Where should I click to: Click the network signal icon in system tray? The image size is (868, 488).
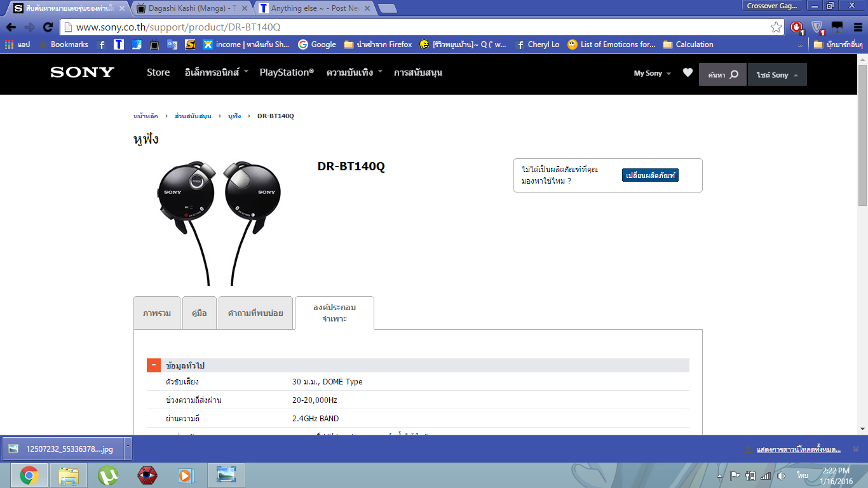click(x=766, y=476)
